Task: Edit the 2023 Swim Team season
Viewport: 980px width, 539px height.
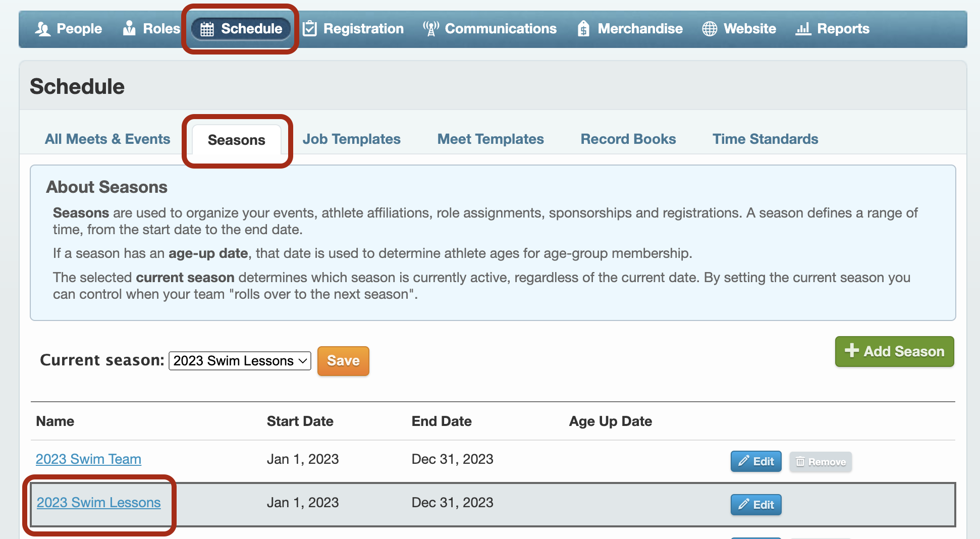Action: click(756, 461)
